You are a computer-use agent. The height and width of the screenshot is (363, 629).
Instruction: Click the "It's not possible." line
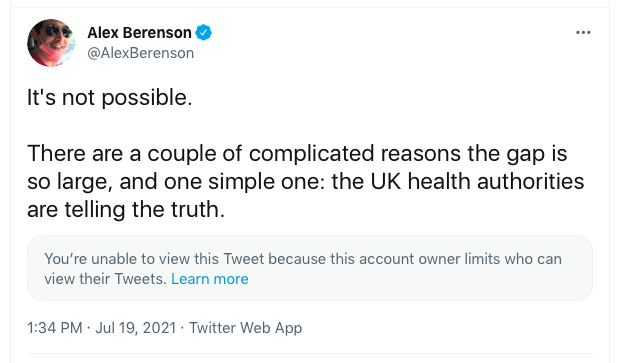110,97
